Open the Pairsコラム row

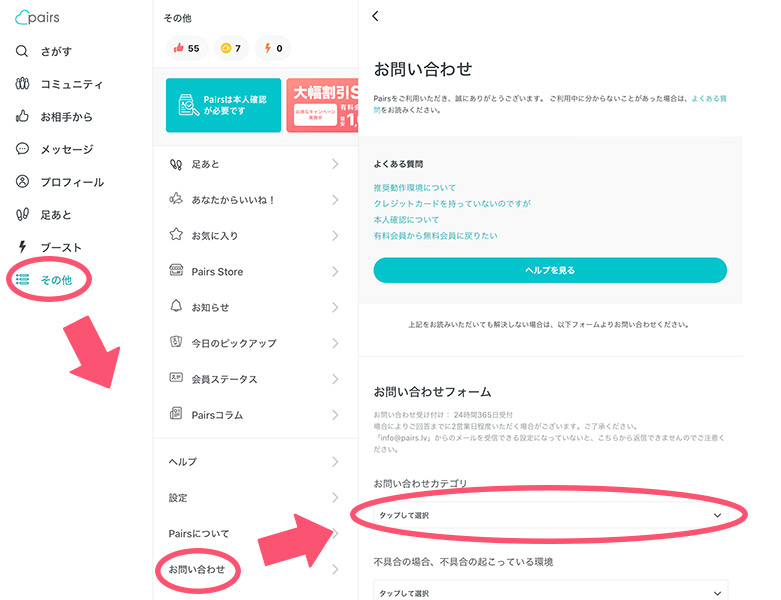pos(255,415)
